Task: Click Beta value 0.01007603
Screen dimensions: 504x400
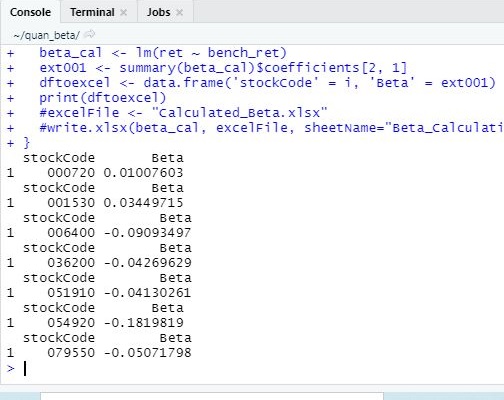Action: coord(143,173)
